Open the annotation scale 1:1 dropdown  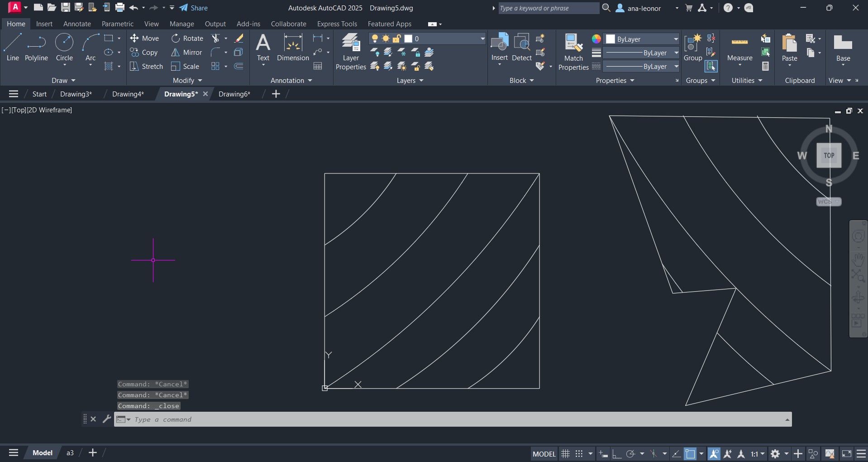click(x=758, y=453)
